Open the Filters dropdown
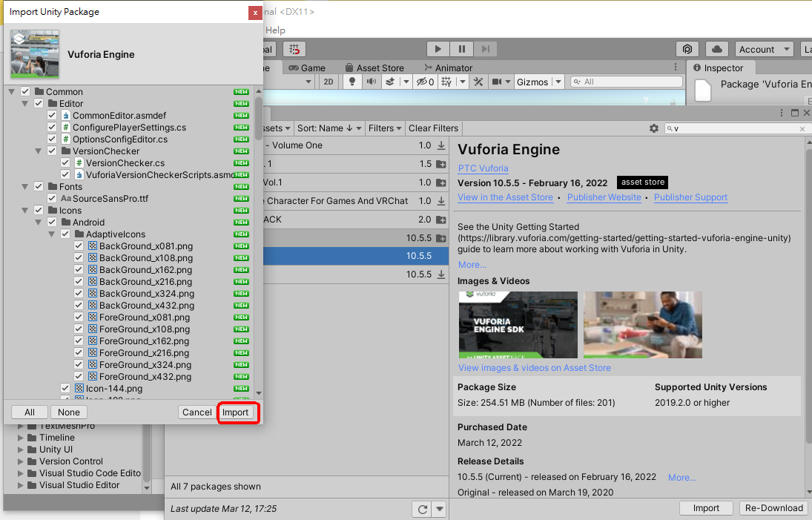This screenshot has width=812, height=520. point(385,128)
